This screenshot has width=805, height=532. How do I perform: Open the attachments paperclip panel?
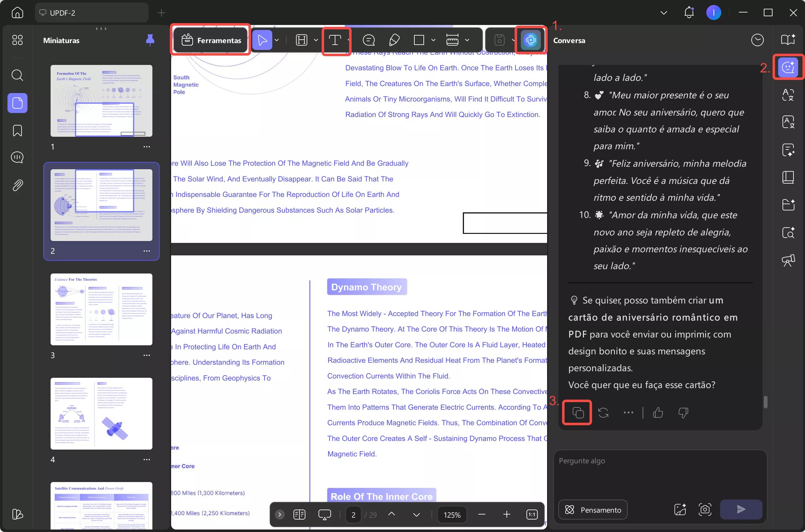pyautogui.click(x=17, y=185)
